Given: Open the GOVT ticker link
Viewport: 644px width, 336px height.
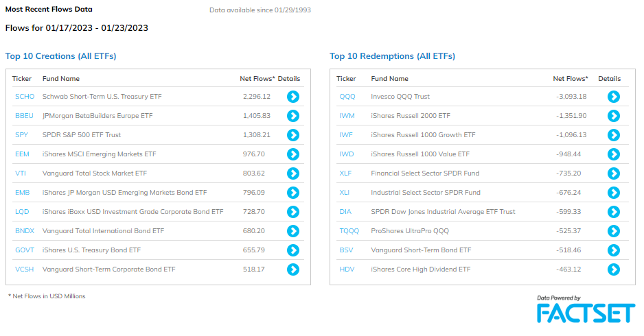Looking at the screenshot, I should (x=25, y=250).
